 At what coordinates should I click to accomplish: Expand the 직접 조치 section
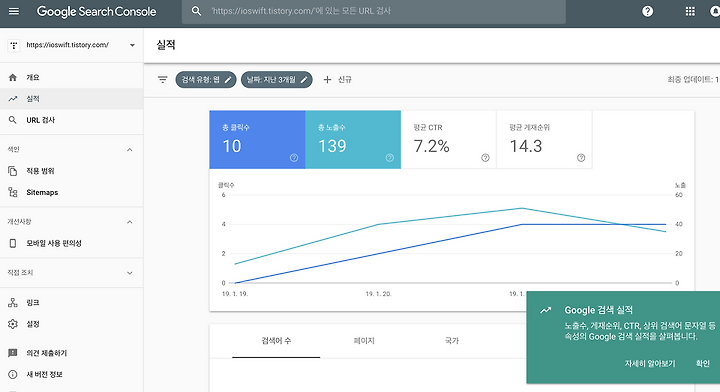click(129, 273)
